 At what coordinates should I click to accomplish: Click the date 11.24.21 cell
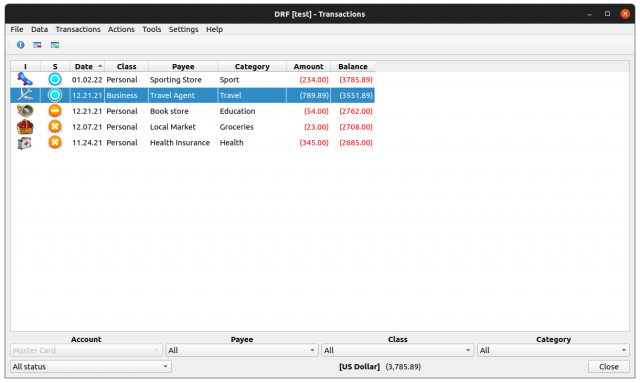tap(87, 143)
